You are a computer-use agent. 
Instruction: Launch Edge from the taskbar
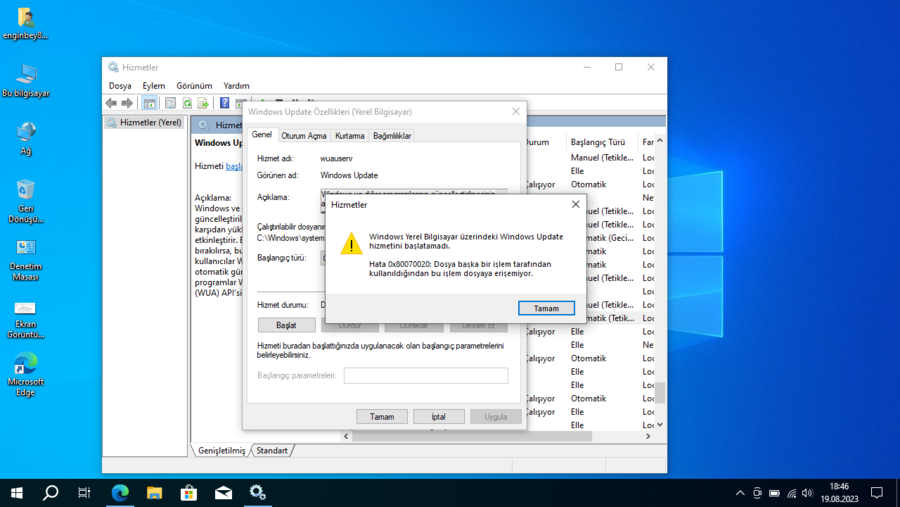(120, 493)
